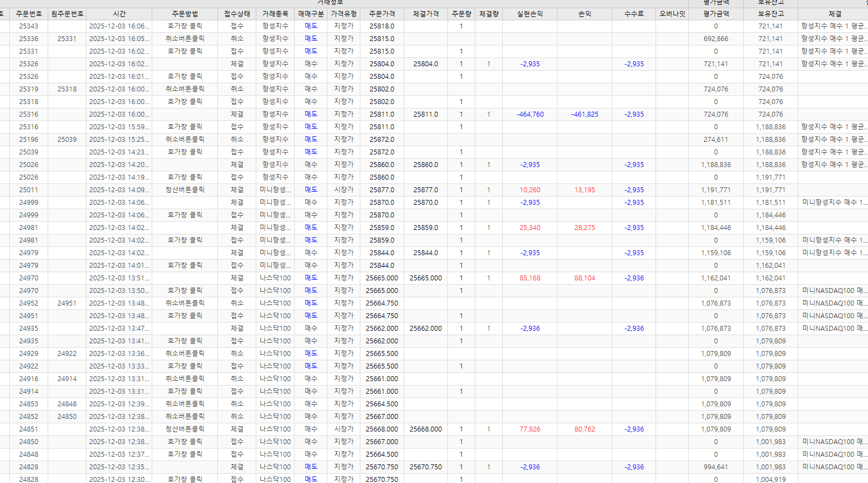Select 시장가 price type in row 24851

tap(343, 429)
